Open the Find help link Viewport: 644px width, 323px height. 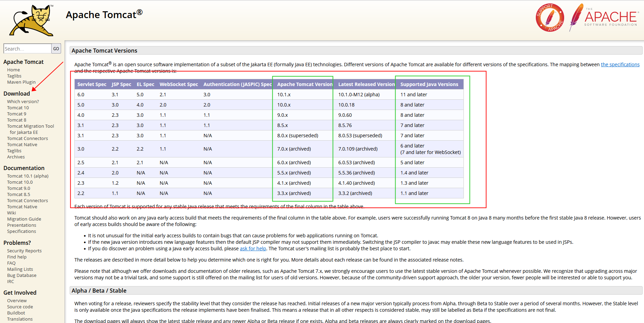pyautogui.click(x=17, y=257)
